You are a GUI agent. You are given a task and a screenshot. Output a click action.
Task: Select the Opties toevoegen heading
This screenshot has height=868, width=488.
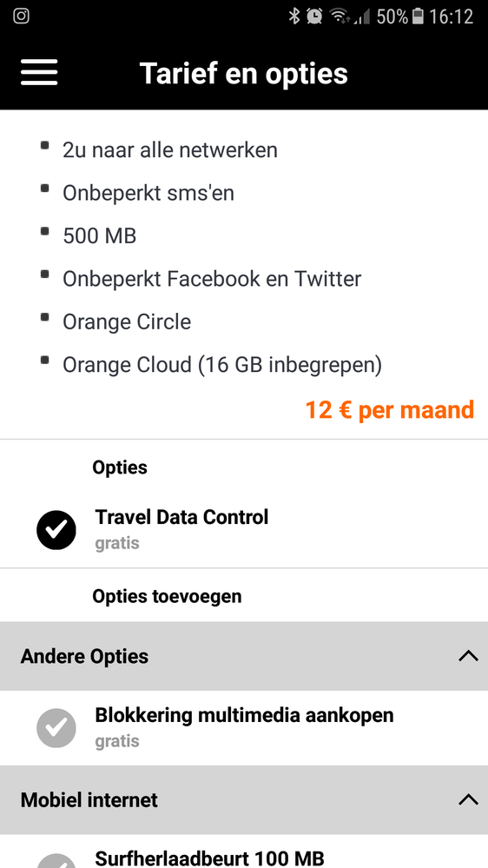coord(167,596)
